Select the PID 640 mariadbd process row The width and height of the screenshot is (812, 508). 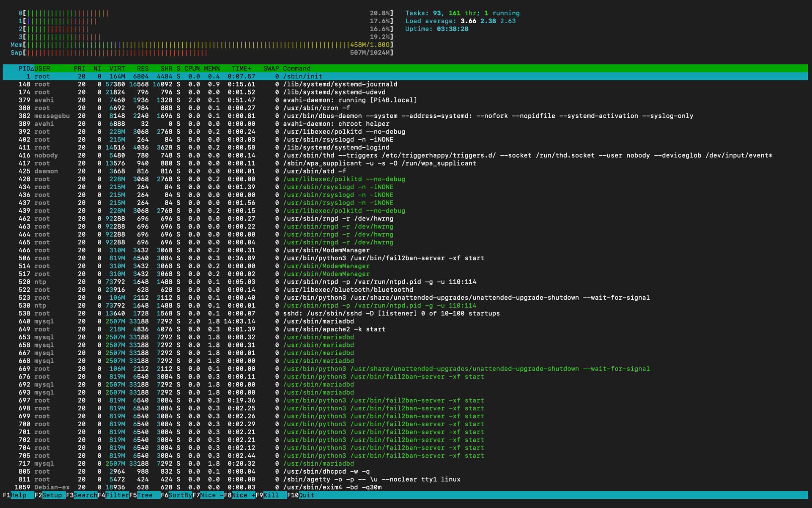[x=318, y=321]
